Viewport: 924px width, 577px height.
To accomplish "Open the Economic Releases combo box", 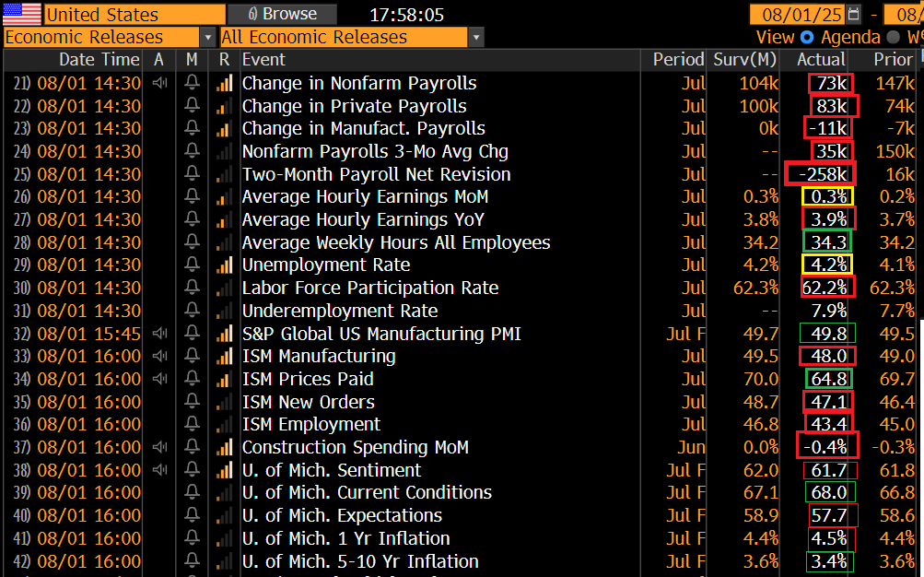I will (109, 37).
